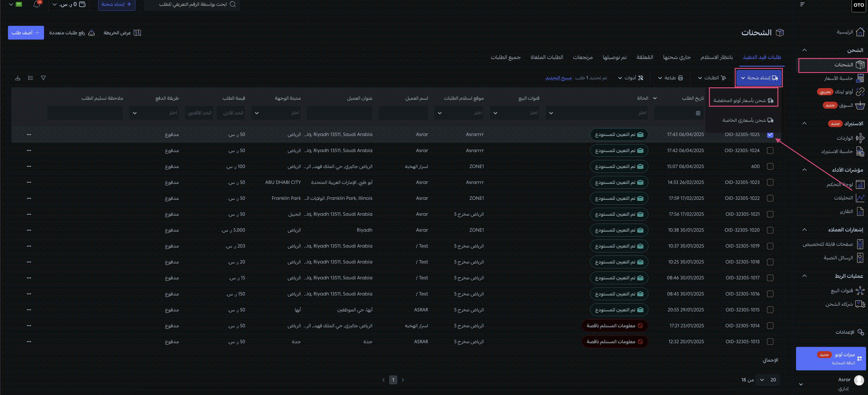Expand the page size 20 dropdown

(767, 380)
